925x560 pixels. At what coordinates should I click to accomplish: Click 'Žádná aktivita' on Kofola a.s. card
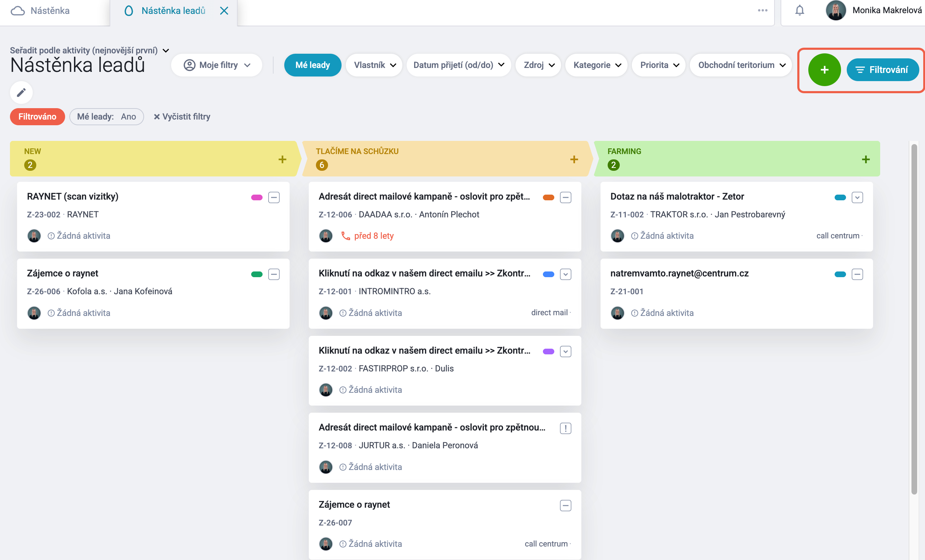83,313
